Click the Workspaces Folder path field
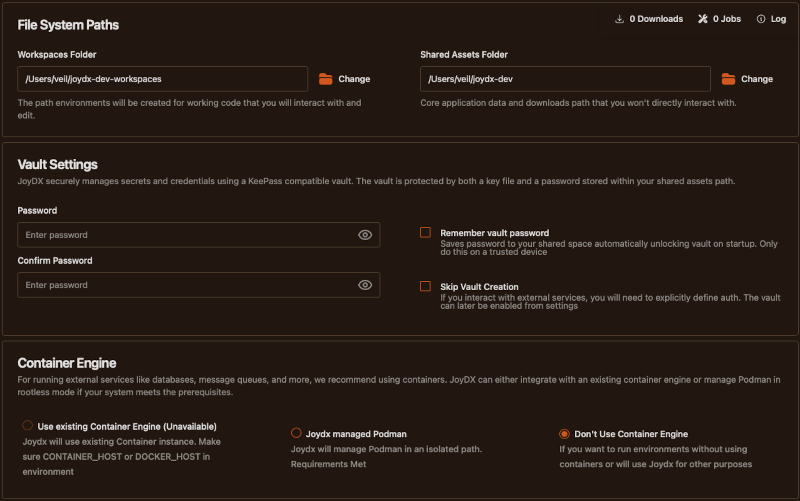Screen dimensions: 800x501 162,79
